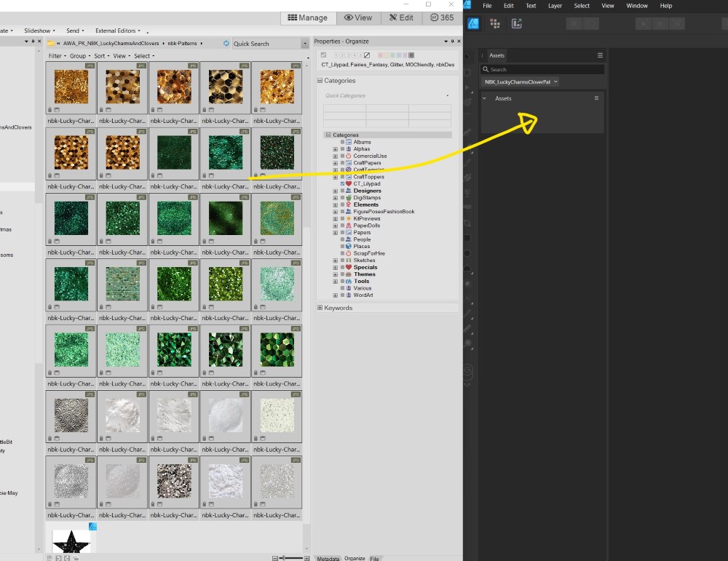Screen dimensions: 728x561
Task: Check the Places category checkbox
Action: (x=343, y=247)
